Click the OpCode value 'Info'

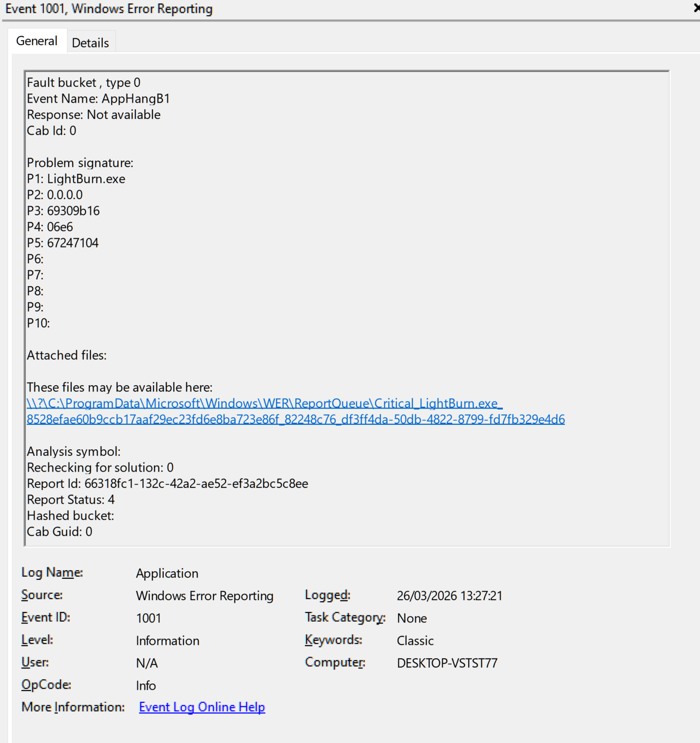click(146, 686)
